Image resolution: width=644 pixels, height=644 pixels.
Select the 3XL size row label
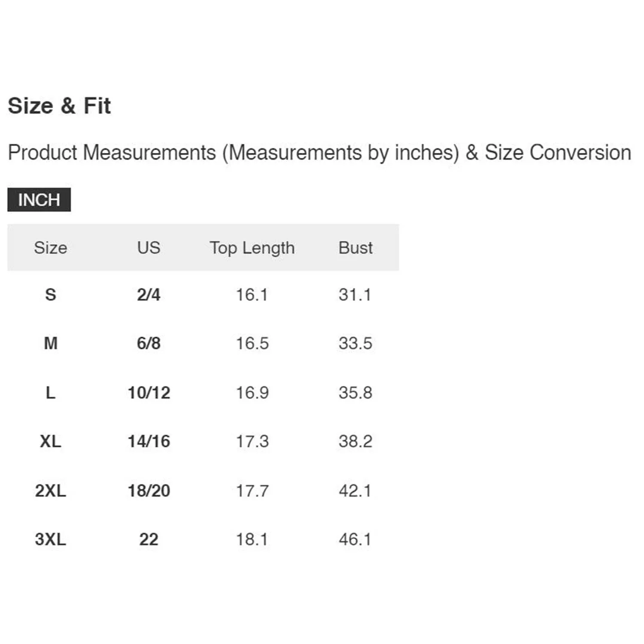point(51,539)
